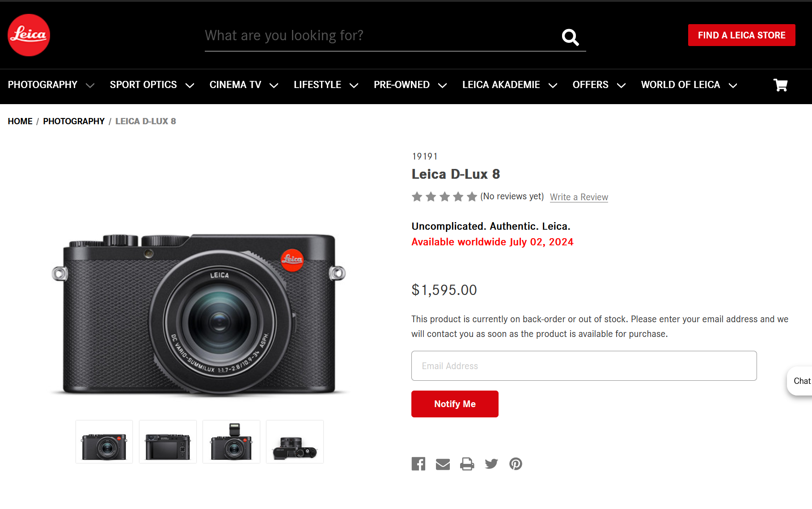Screen dimensions: 812x509
Task: View the camera with flash thumbnail
Action: [x=231, y=442]
